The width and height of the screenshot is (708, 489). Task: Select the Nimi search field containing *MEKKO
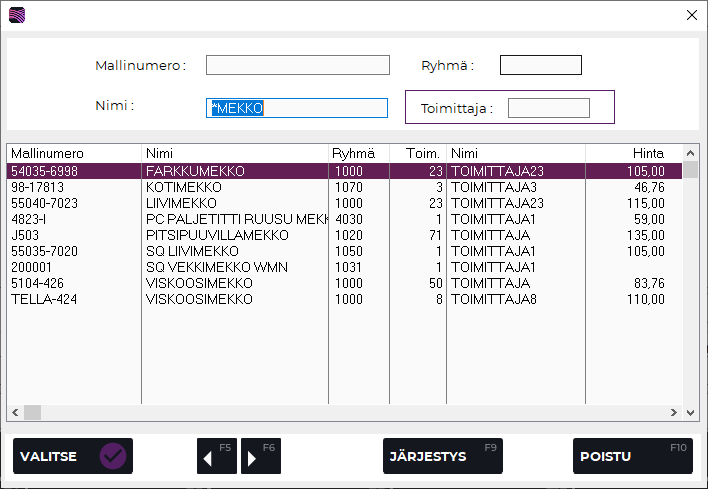[297, 108]
